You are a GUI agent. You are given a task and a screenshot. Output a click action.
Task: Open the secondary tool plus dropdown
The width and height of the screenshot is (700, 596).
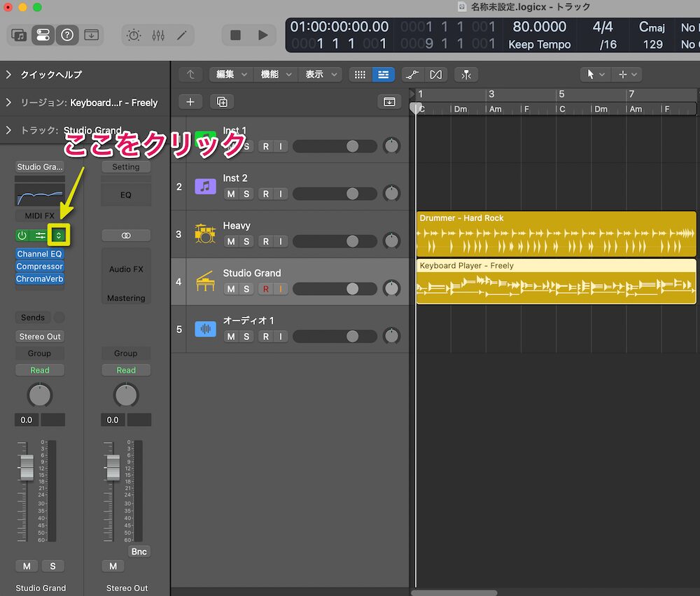628,74
